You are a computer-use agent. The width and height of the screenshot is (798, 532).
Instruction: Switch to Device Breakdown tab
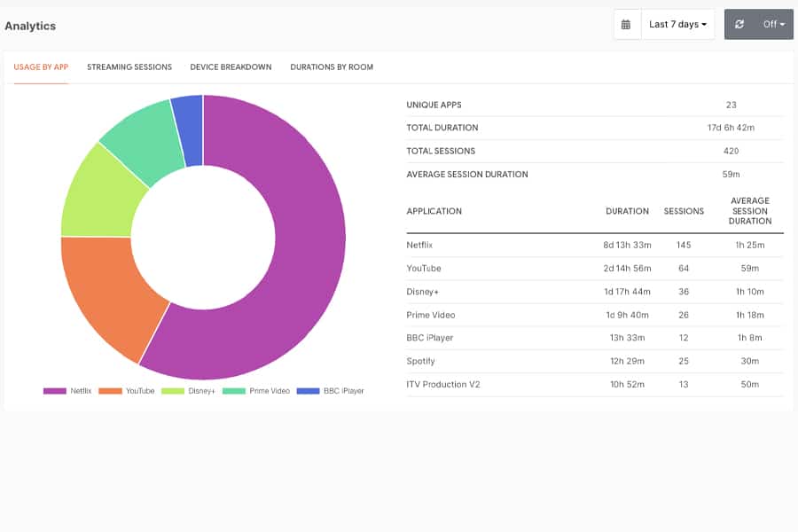[x=231, y=66]
